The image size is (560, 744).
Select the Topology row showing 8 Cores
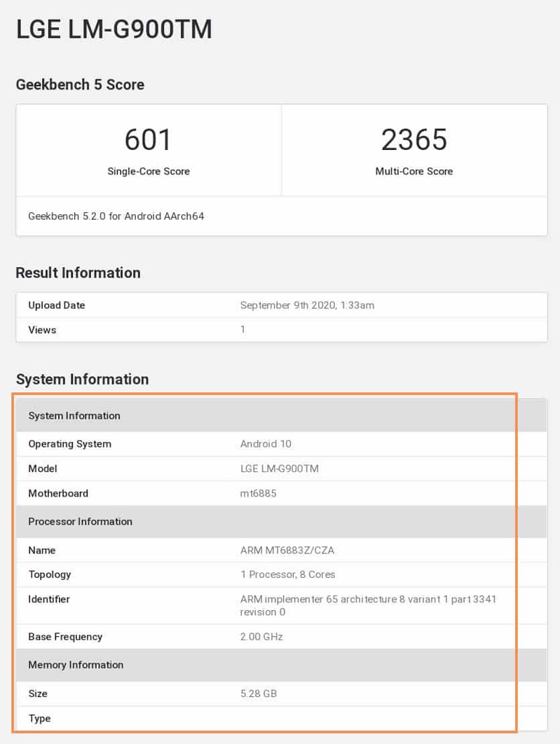(288, 574)
